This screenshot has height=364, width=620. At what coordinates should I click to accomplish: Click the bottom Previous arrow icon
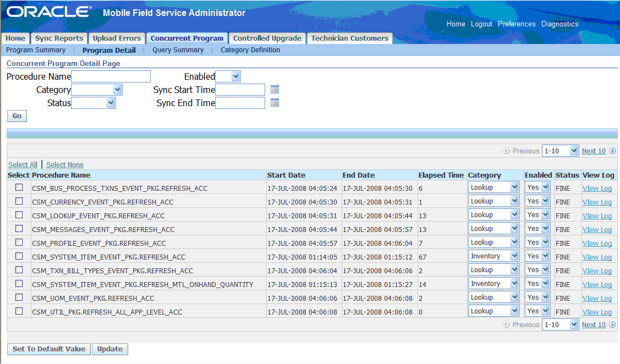[x=506, y=324]
